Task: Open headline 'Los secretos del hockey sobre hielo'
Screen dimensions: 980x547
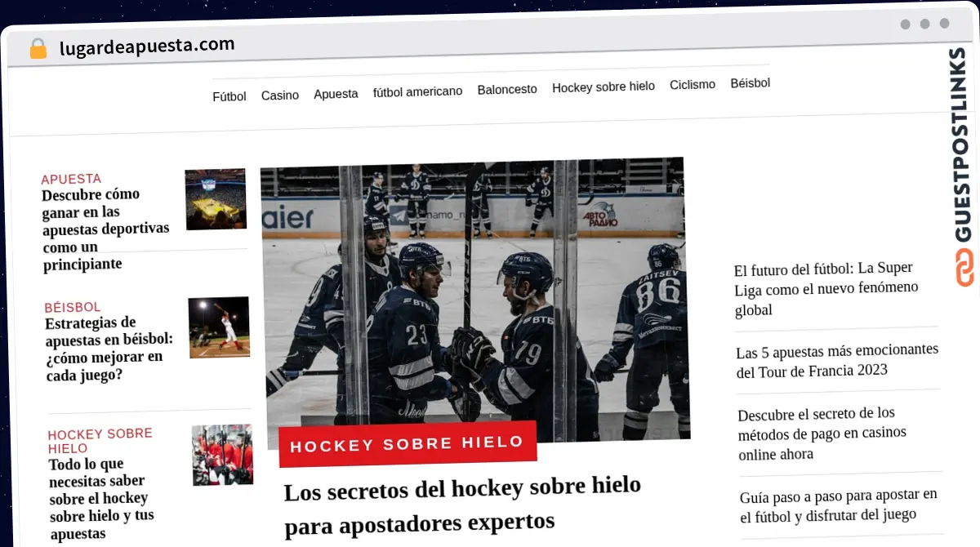Action: [462, 505]
